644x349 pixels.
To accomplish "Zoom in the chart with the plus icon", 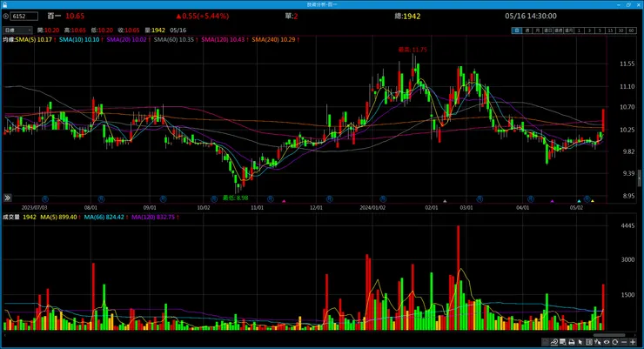I will (633, 342).
